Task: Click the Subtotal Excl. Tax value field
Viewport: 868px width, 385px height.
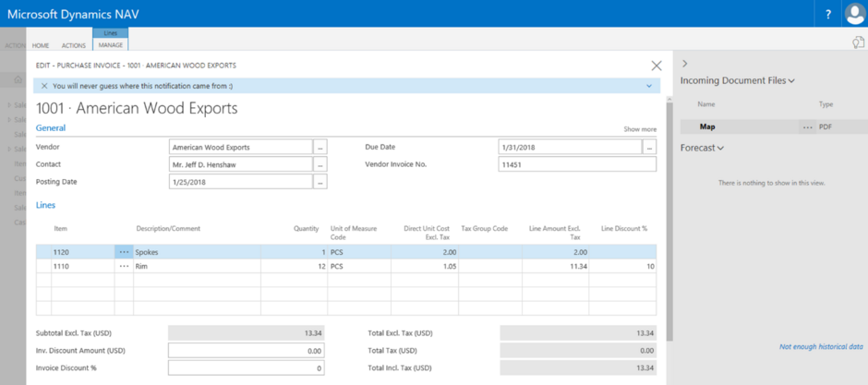Action: pos(247,333)
